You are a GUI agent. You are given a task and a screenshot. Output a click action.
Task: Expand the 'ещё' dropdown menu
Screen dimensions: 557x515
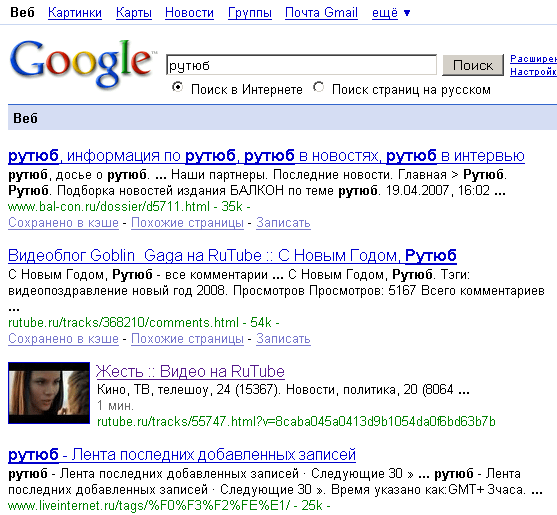[x=391, y=13]
